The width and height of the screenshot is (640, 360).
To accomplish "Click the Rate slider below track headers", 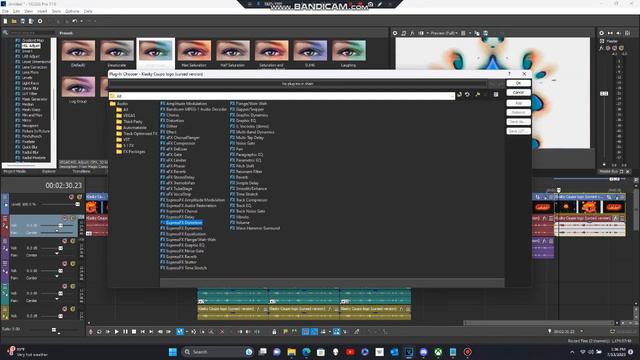I will point(53,329).
